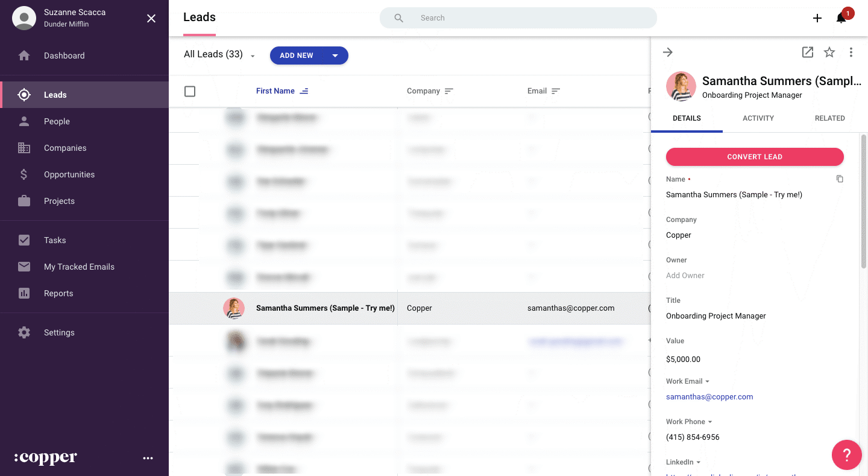Screen dimensions: 868x476
Task: Click Samantha Summers row avatar in table
Action: [x=234, y=308]
